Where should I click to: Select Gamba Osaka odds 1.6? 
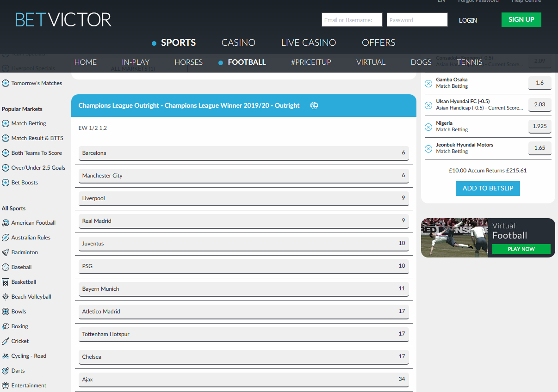pyautogui.click(x=539, y=83)
